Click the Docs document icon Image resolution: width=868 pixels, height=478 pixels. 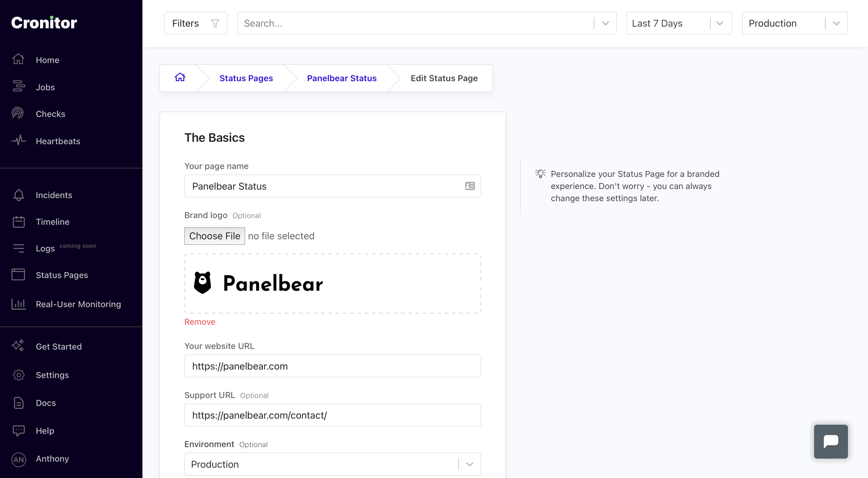(18, 403)
